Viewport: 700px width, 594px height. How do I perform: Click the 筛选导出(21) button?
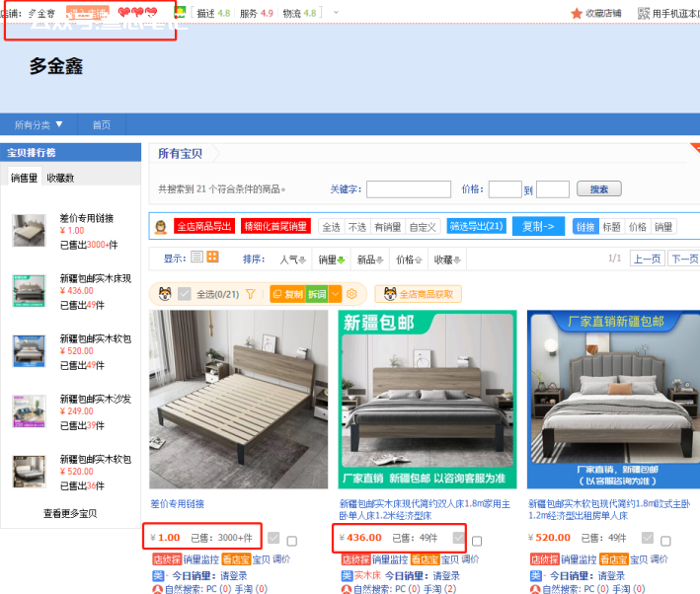[x=476, y=226]
